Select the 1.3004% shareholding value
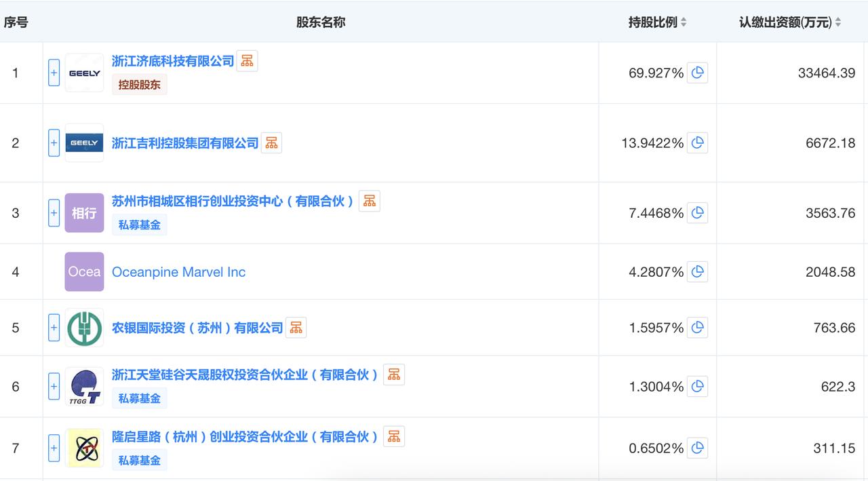 (656, 387)
